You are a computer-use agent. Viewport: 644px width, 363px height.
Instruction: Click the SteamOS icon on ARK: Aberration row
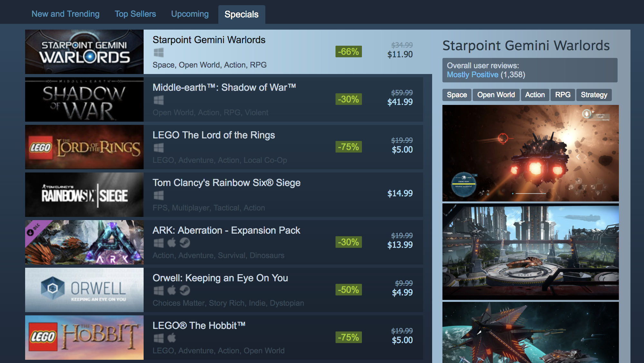(185, 243)
